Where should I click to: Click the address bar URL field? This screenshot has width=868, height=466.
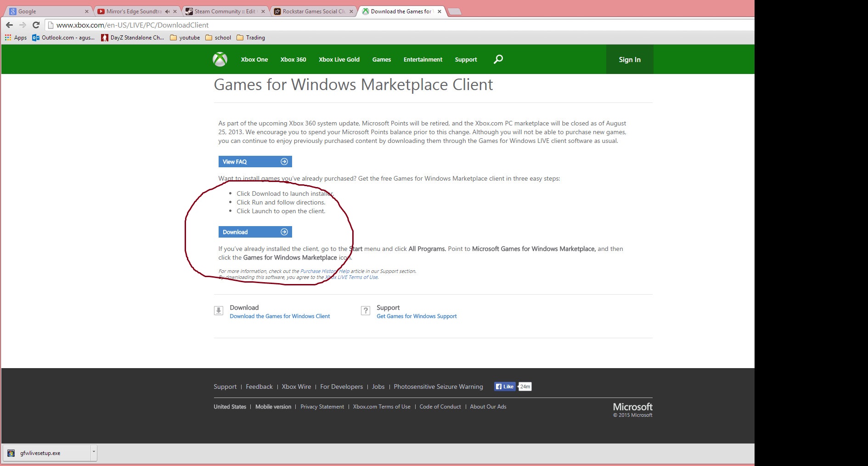click(400, 25)
